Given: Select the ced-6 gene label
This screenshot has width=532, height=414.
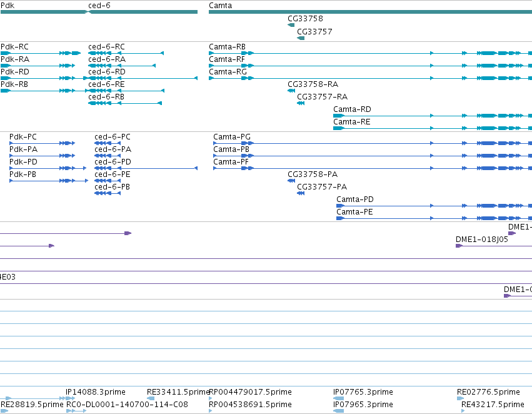Looking at the screenshot, I should [x=99, y=6].
